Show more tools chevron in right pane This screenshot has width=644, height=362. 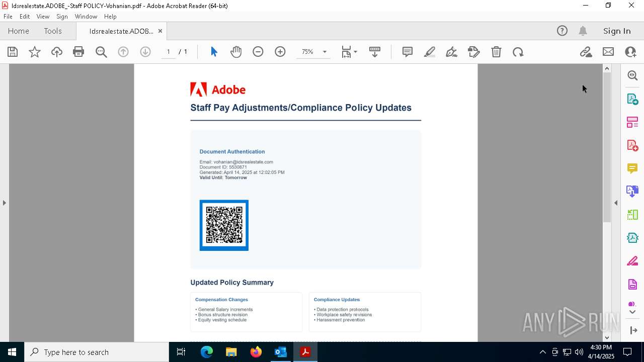click(x=632, y=312)
